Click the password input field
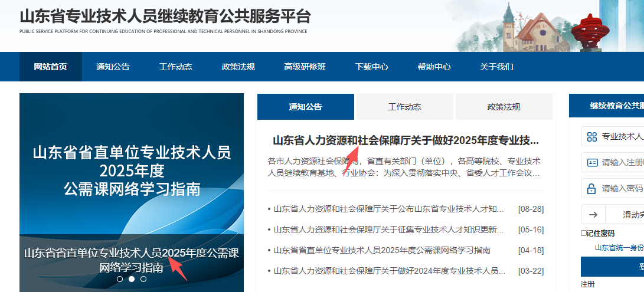 tap(622, 189)
